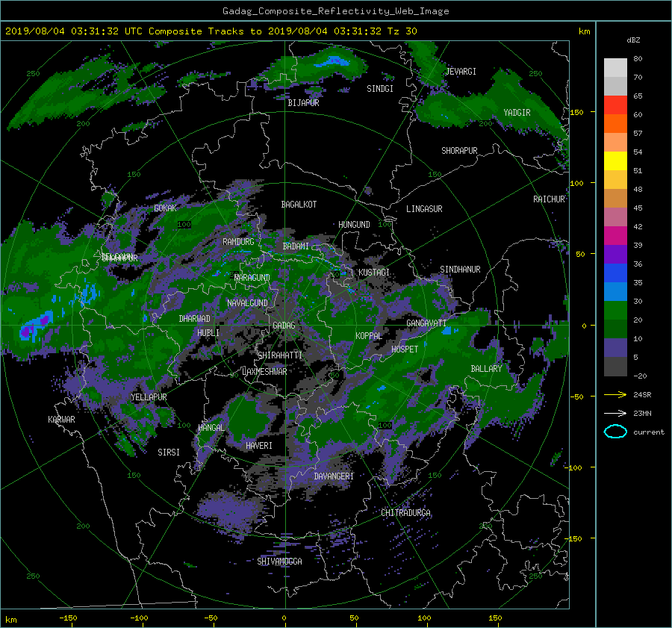The image size is (672, 628).
Task: Click the cyan 'current' ellipse legend icon
Action: click(x=615, y=432)
